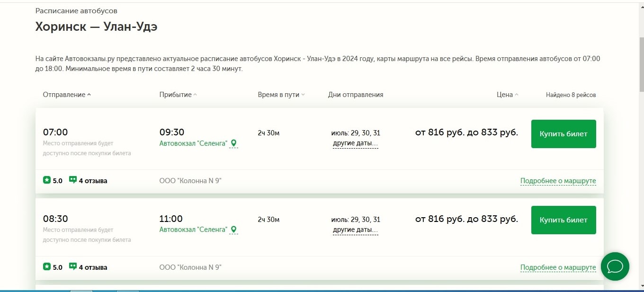Sort trips by Цена column
Image resolution: width=644 pixels, height=292 pixels.
click(507, 95)
